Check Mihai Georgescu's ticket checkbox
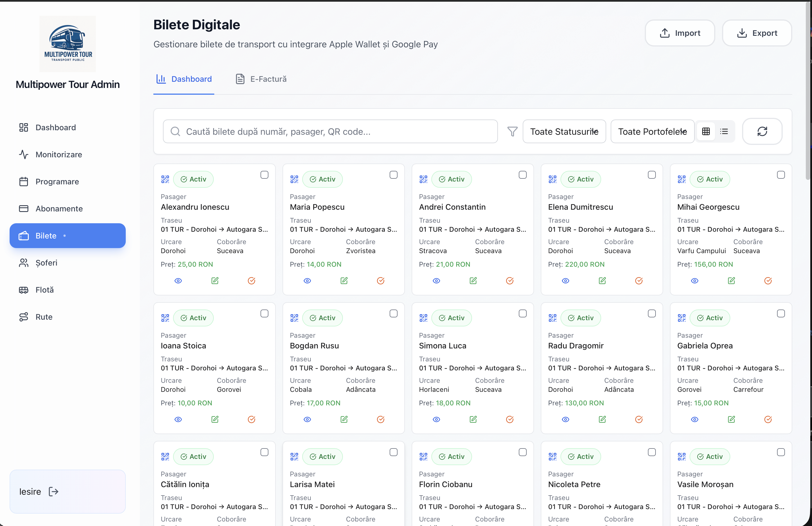This screenshot has width=812, height=526. point(781,175)
